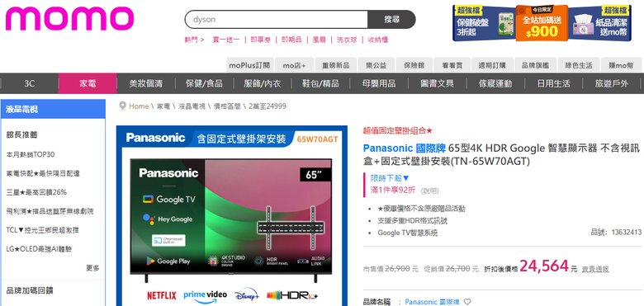Open the 賺mo幣 tab

pos(621,65)
